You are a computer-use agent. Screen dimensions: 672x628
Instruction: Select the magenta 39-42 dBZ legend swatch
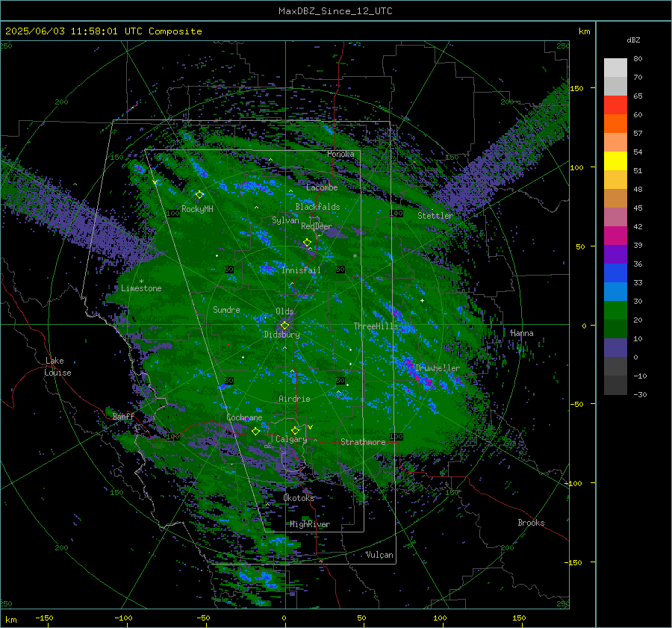615,236
